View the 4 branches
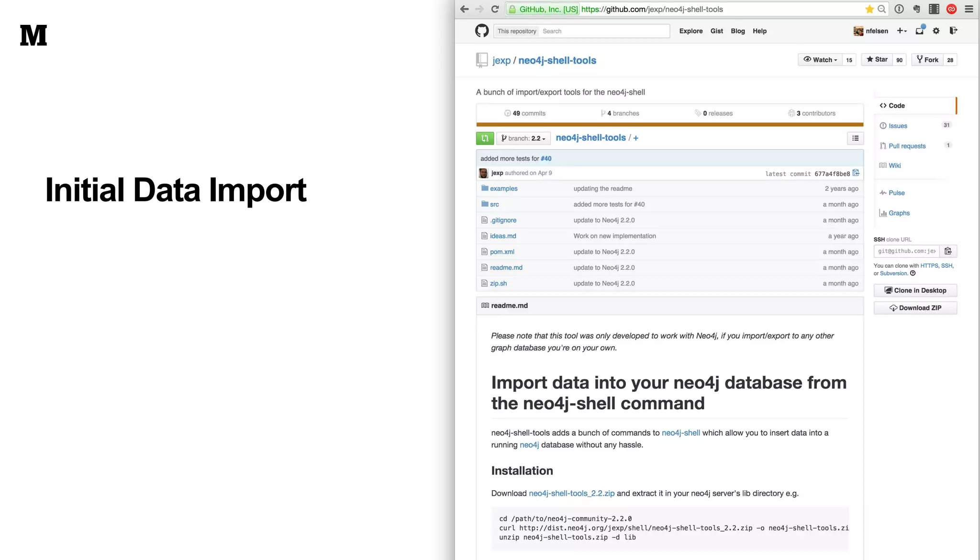 click(620, 113)
